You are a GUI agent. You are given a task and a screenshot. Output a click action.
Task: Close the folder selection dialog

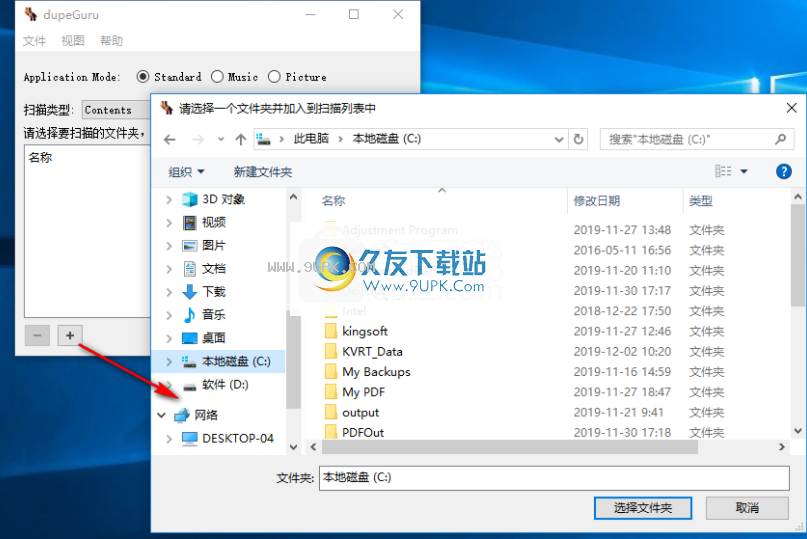pos(792,108)
